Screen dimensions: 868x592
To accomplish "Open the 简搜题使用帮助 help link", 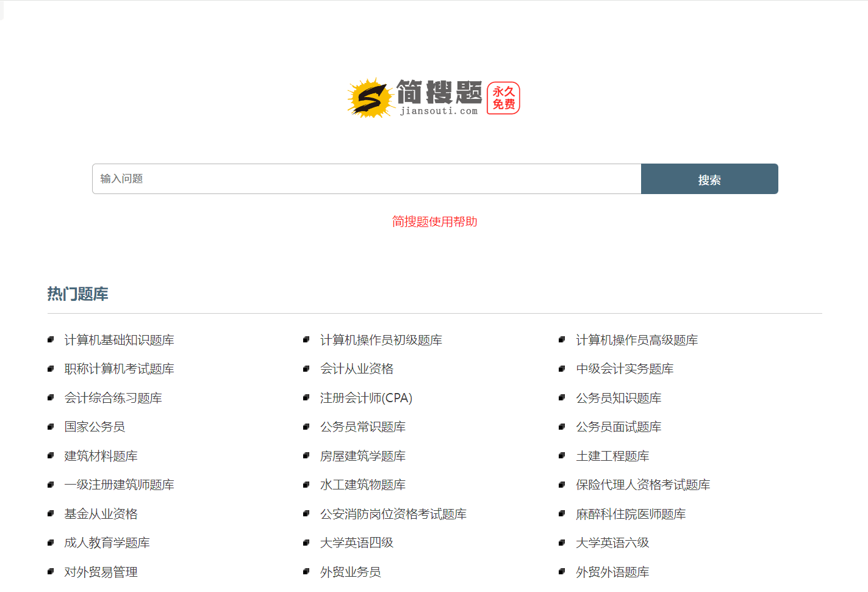I will [434, 222].
